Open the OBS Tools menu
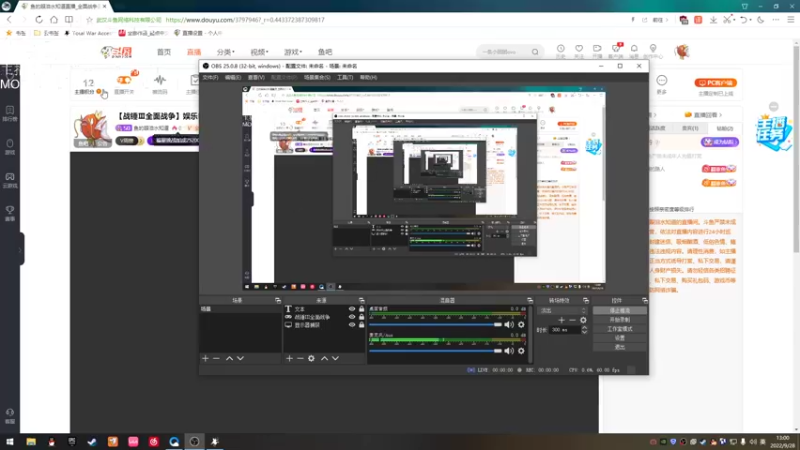 345,78
